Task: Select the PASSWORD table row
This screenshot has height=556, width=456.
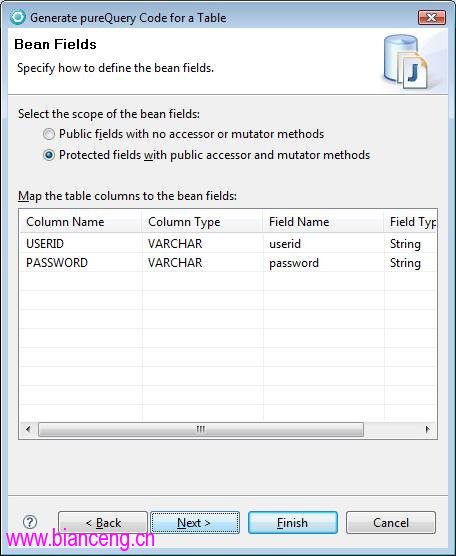Action: coord(228,263)
